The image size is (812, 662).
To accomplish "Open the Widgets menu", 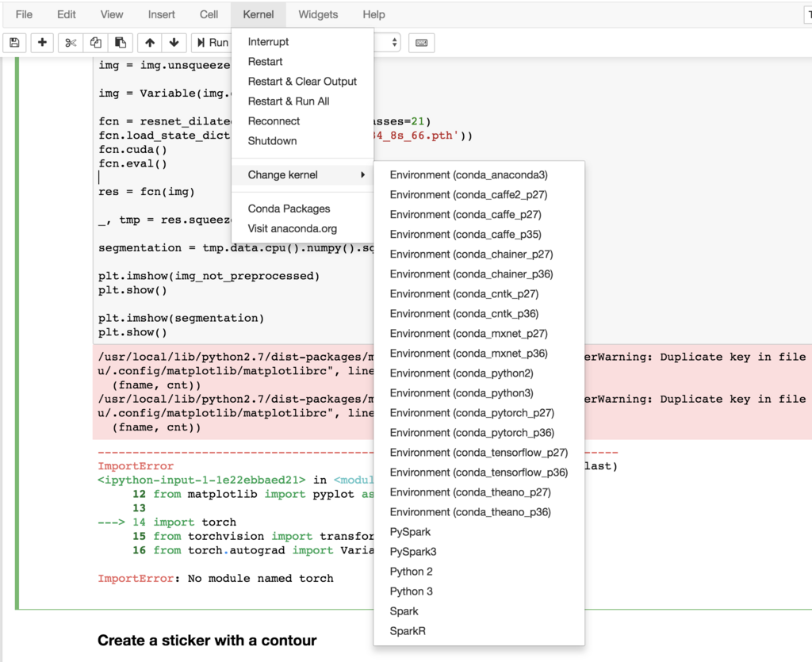I will pyautogui.click(x=318, y=14).
